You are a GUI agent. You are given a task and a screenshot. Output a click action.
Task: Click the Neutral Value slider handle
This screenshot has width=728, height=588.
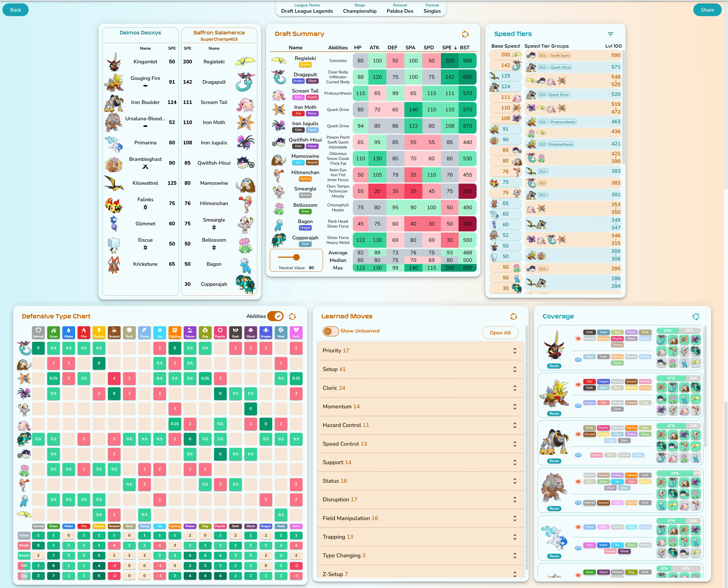pos(297,257)
